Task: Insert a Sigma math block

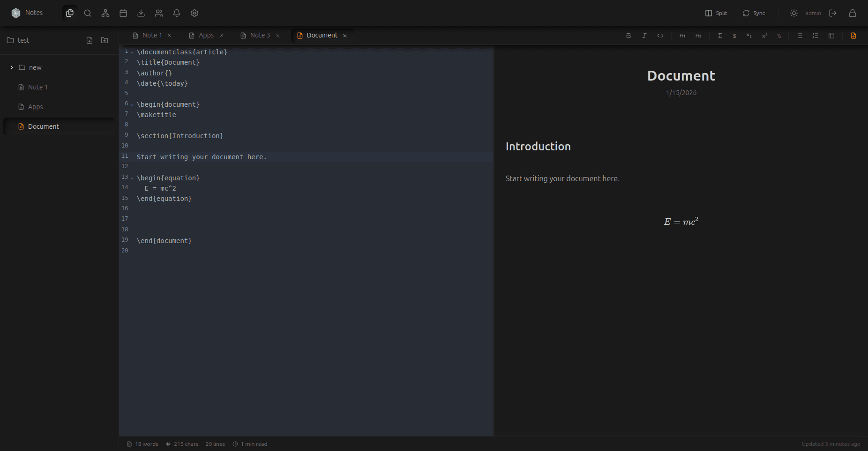Action: [720, 36]
